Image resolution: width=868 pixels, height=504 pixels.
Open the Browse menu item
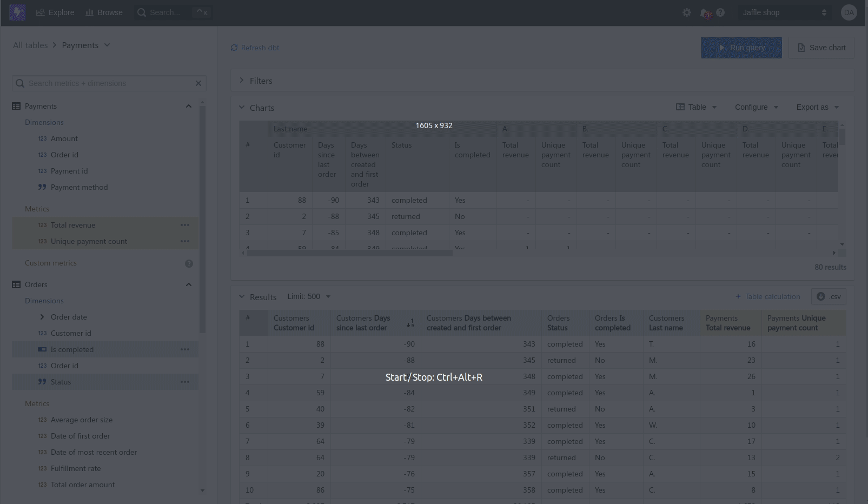coord(103,12)
